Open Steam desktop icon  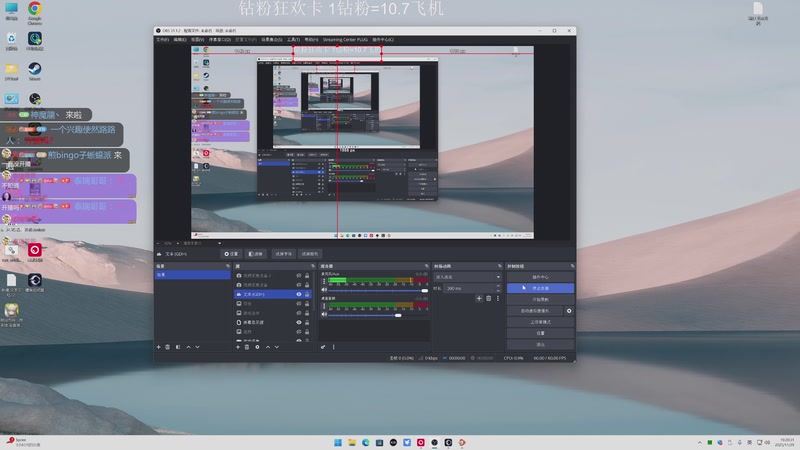(x=35, y=71)
